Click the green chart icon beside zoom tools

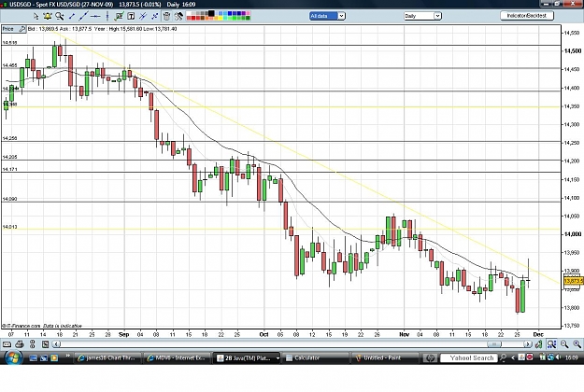click(538, 344)
